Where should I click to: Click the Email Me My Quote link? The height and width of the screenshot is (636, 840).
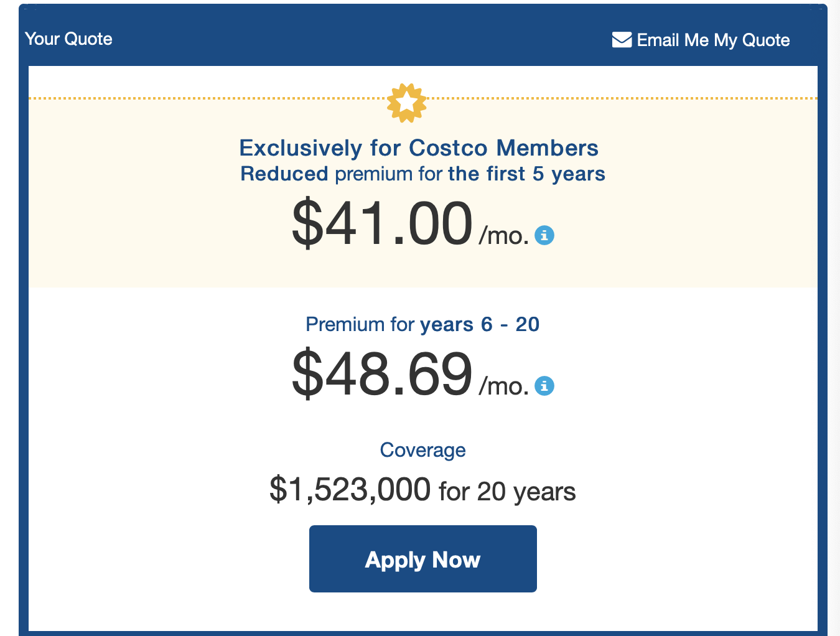point(713,40)
